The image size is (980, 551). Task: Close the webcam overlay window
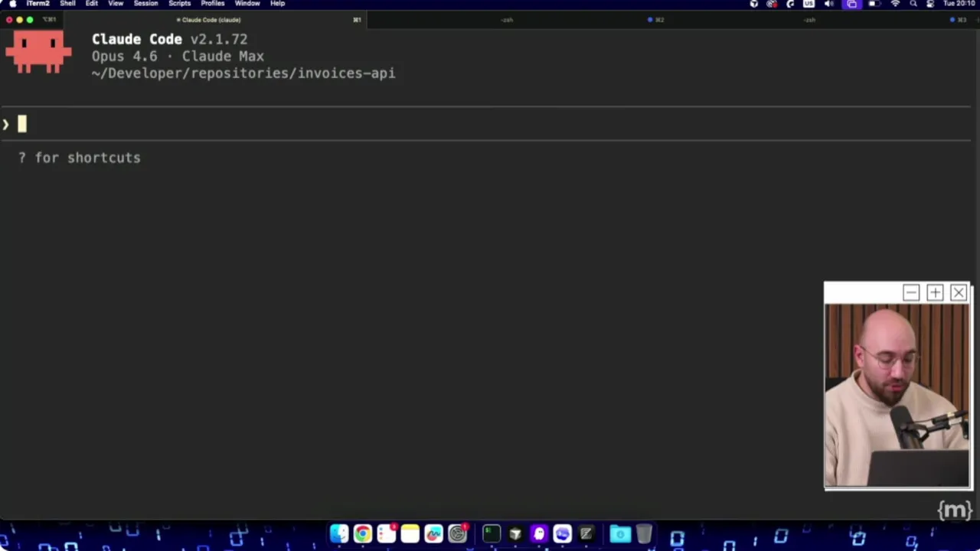959,293
